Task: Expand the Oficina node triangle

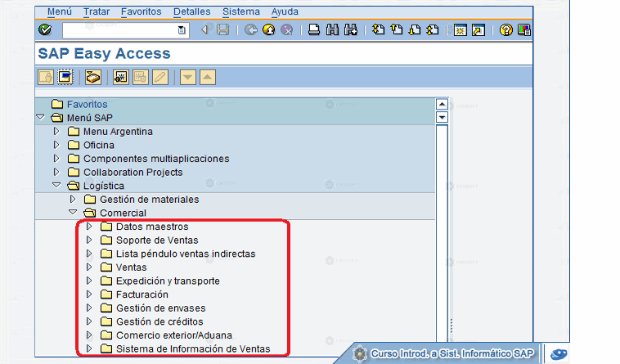Action: (x=56, y=145)
